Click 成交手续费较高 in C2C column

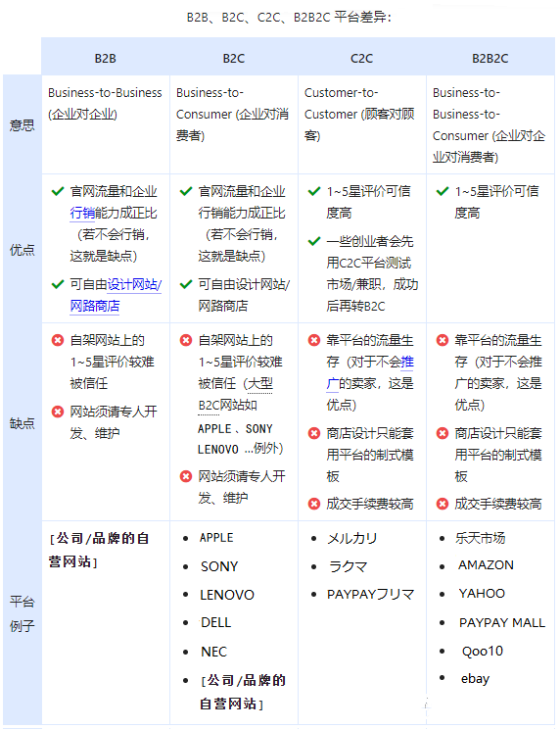(x=370, y=504)
